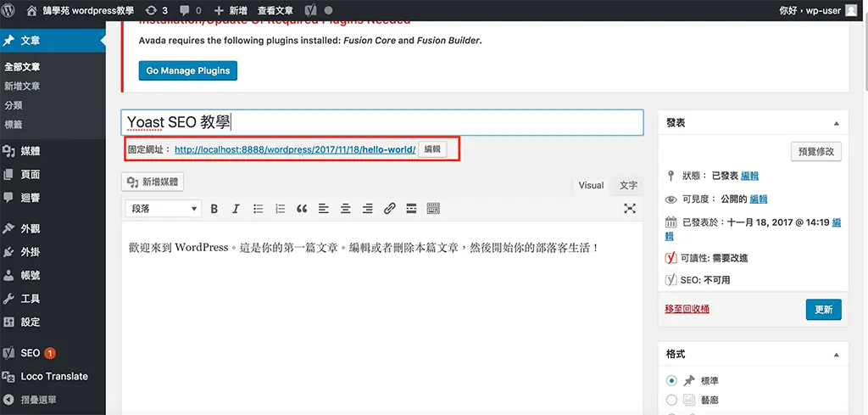The height and width of the screenshot is (415, 868).
Task: Switch to the Visual editor tab
Action: pyautogui.click(x=591, y=185)
